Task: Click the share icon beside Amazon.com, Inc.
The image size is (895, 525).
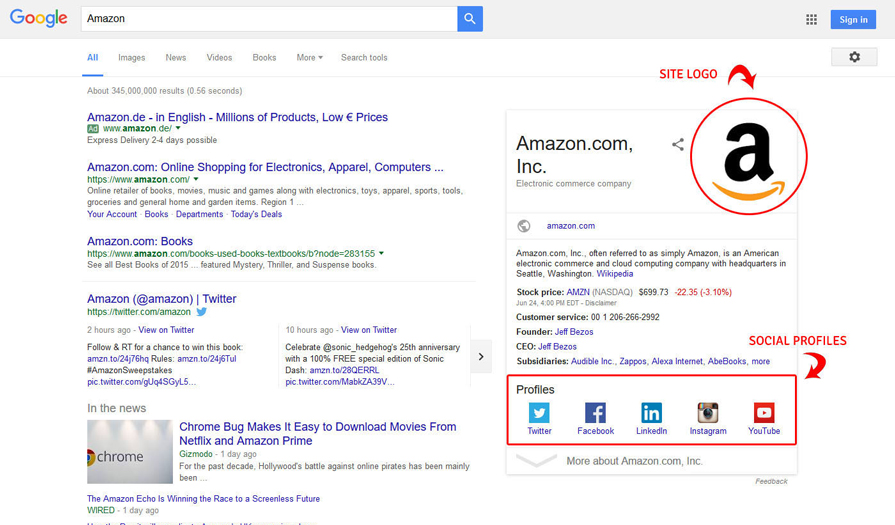Action: [678, 145]
